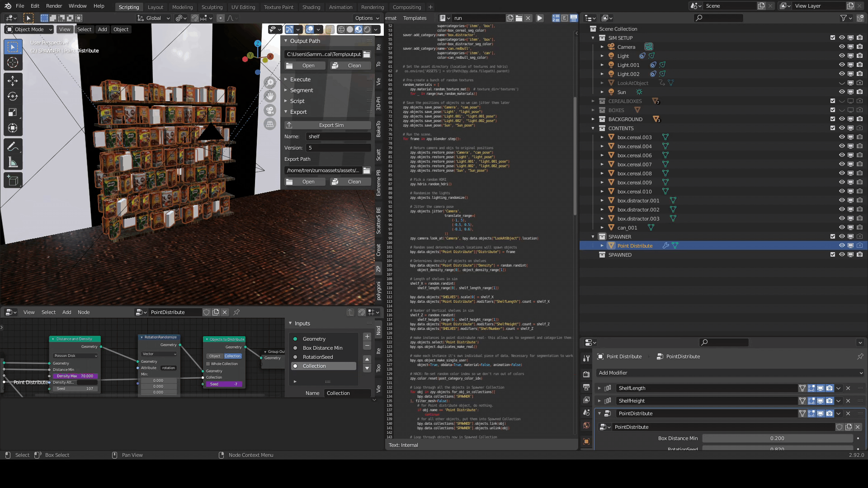Open the File menu
Screen dimensions: 868x488
pos(20,6)
